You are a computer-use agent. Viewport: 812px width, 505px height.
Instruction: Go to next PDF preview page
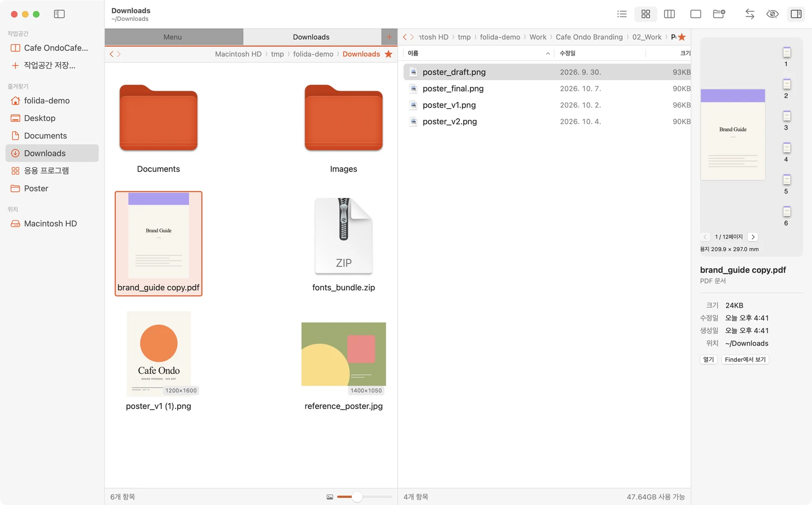tap(753, 237)
